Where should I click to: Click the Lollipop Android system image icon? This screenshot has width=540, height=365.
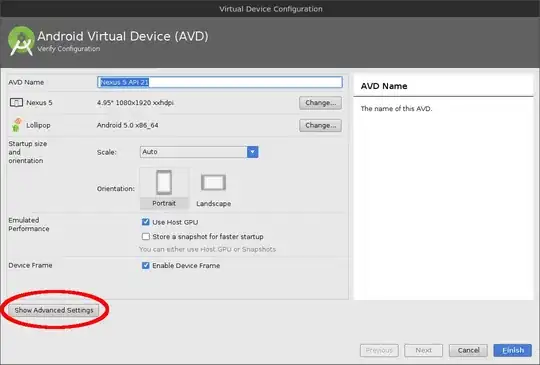point(16,125)
